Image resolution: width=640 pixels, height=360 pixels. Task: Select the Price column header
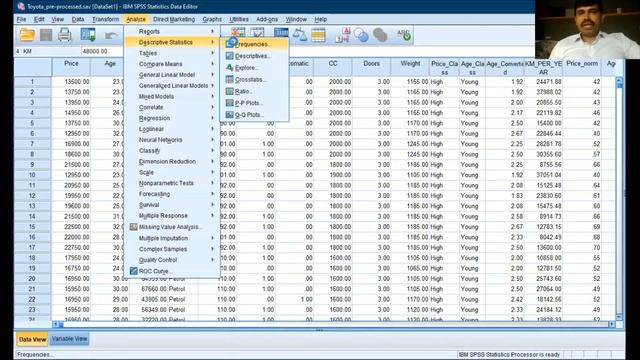coord(71,67)
